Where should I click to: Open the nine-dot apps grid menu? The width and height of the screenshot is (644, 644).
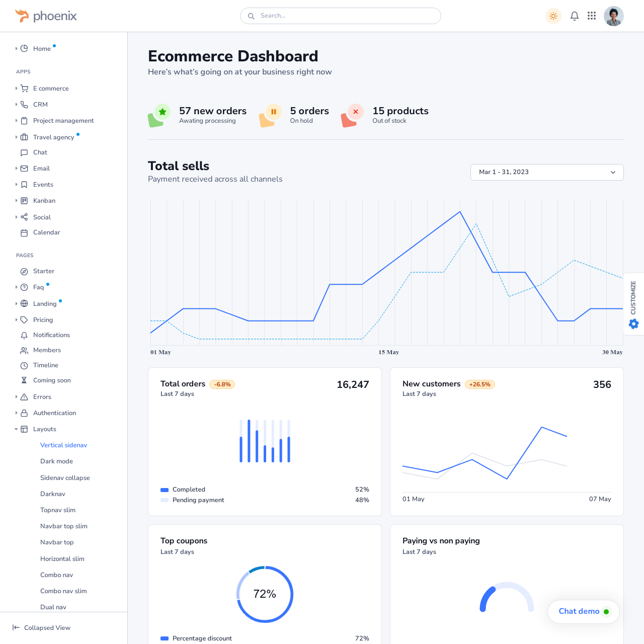click(x=592, y=16)
